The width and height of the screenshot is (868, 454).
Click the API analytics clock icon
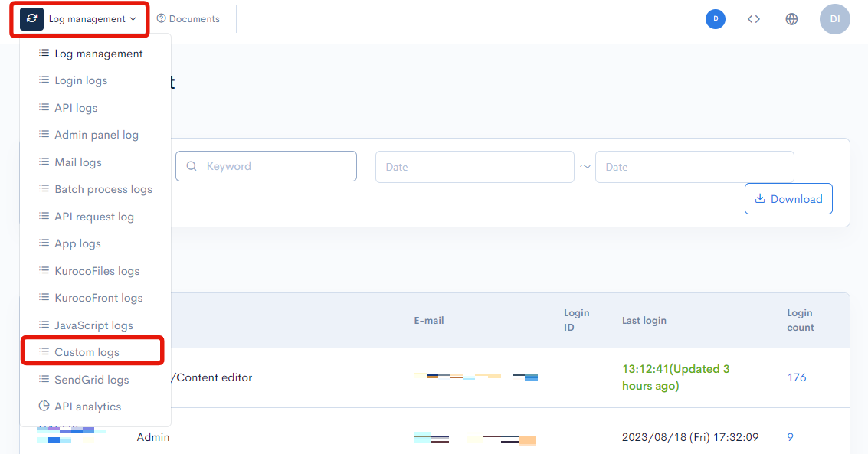coord(45,406)
